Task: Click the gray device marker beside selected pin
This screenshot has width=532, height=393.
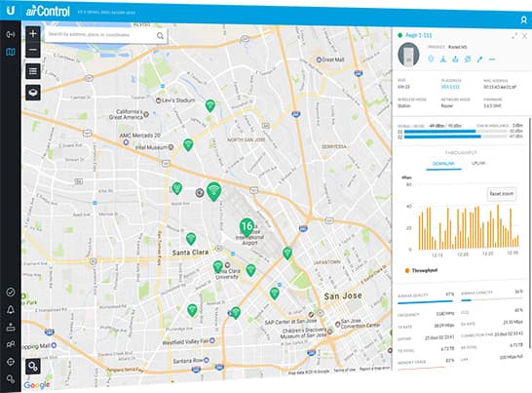Action: [200, 193]
